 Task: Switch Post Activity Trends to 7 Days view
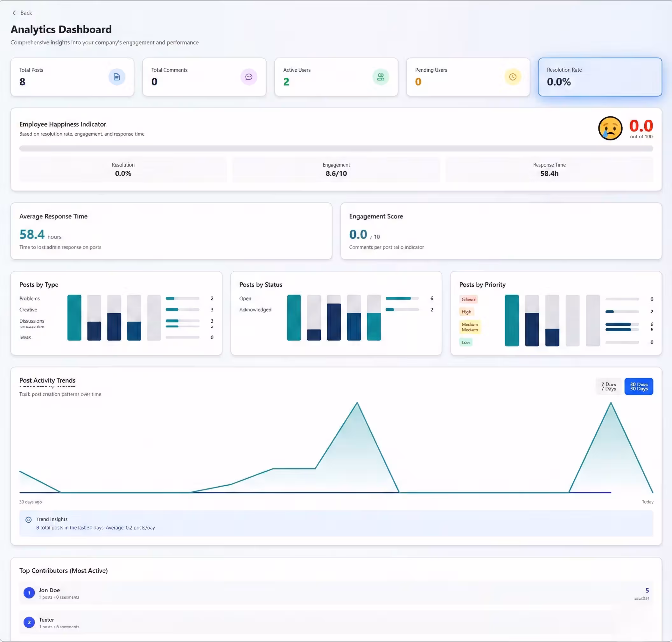608,386
